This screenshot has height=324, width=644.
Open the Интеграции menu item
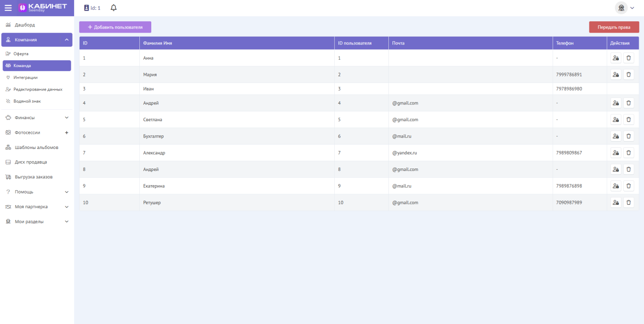tap(25, 78)
